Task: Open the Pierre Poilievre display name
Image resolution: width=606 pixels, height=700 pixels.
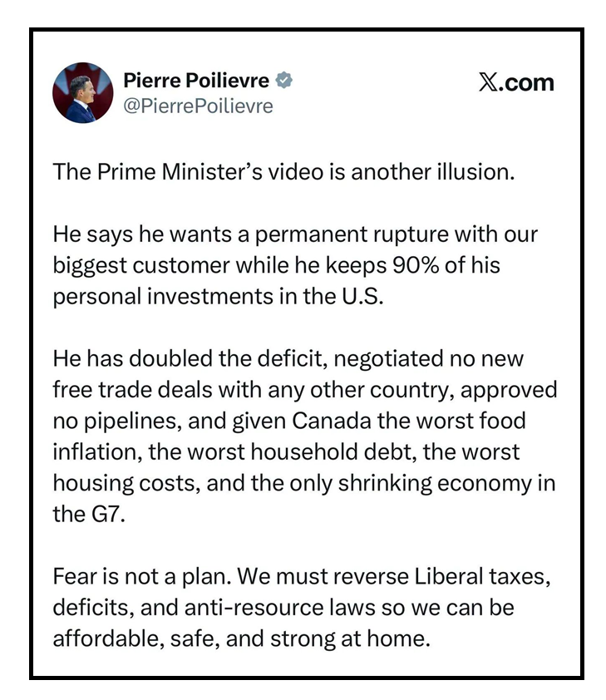Action: click(196, 81)
